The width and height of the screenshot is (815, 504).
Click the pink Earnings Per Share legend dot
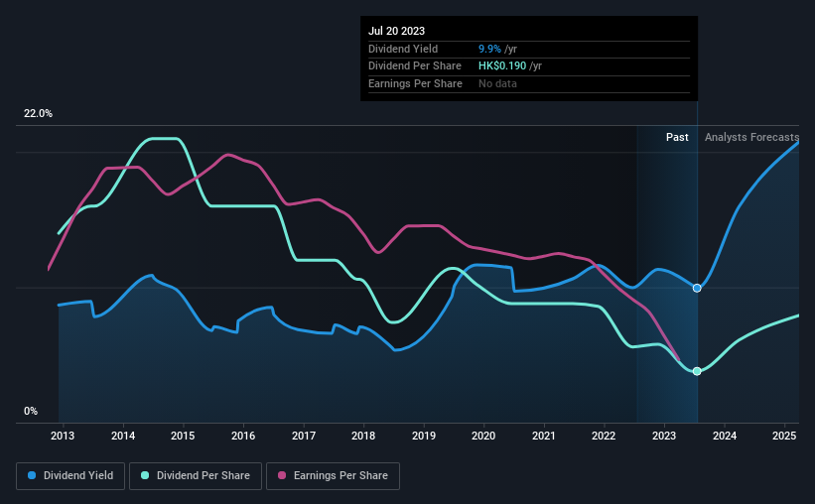point(282,475)
